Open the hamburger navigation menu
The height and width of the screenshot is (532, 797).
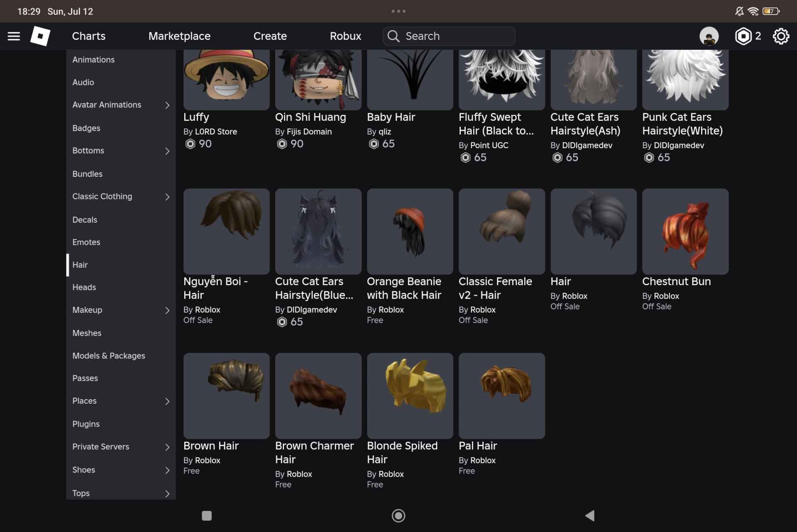pos(14,36)
